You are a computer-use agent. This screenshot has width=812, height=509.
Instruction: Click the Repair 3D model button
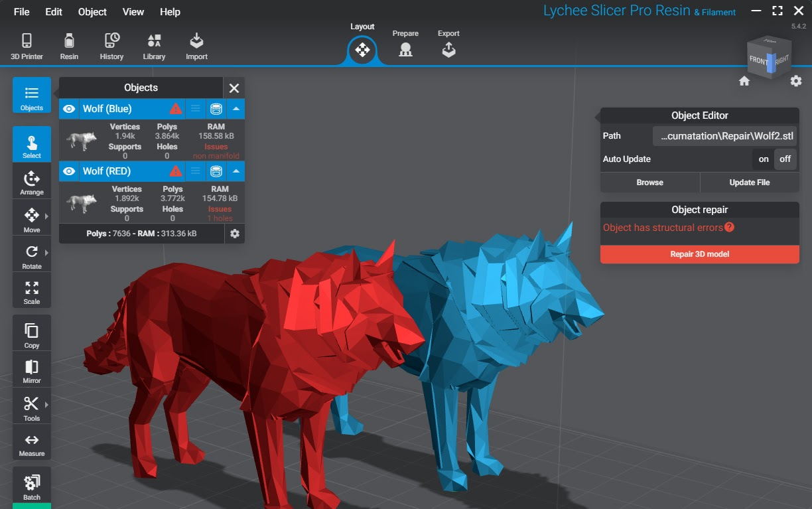[699, 254]
